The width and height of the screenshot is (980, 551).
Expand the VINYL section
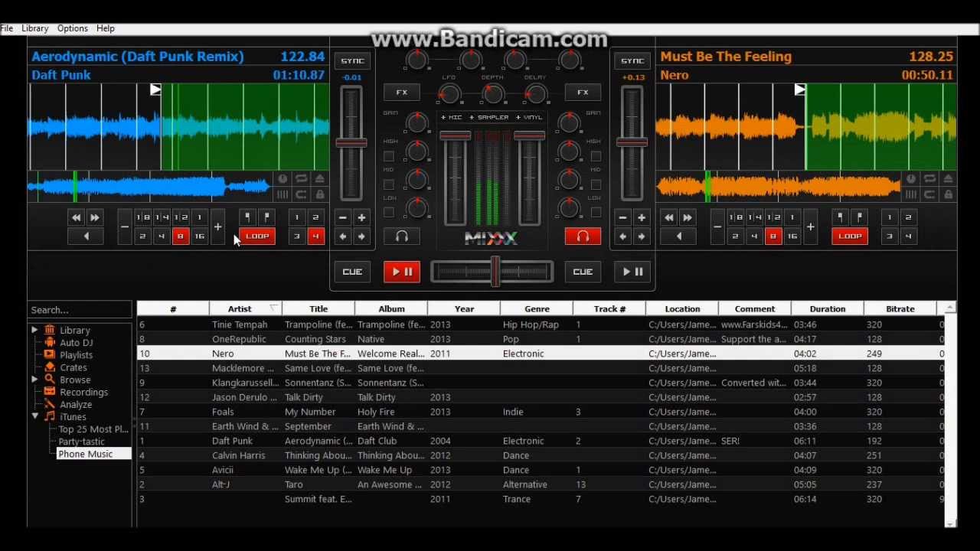tap(529, 117)
